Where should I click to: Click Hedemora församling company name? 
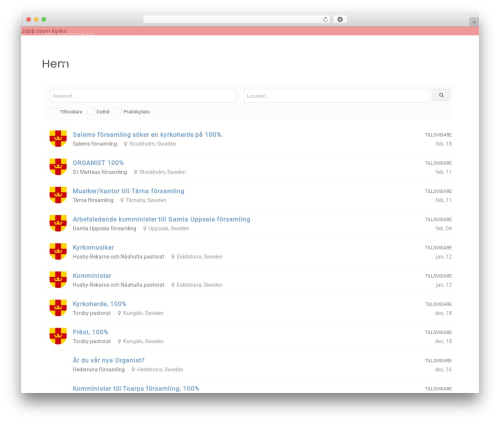tap(99, 369)
